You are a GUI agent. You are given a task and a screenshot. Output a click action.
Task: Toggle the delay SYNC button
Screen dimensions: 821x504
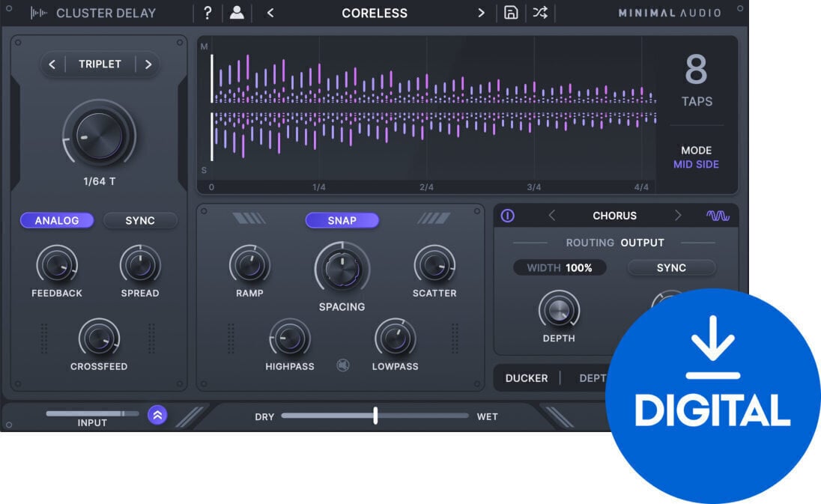tap(140, 220)
